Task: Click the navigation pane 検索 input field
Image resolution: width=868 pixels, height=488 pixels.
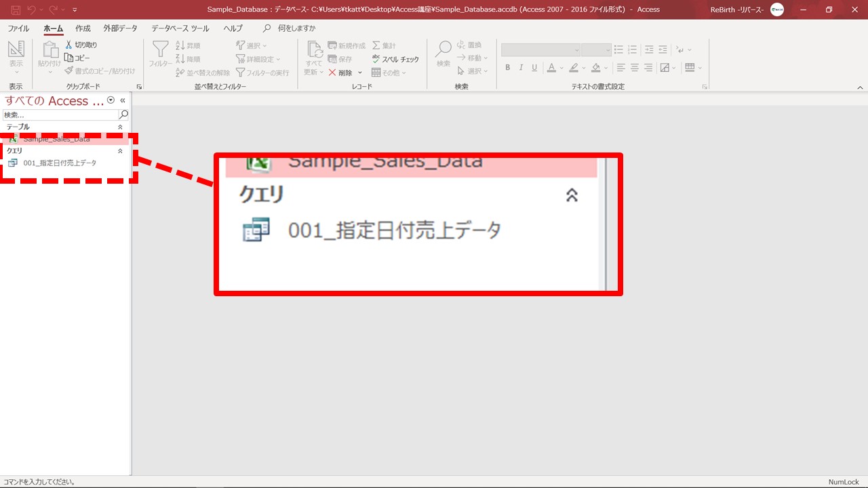Action: [60, 115]
